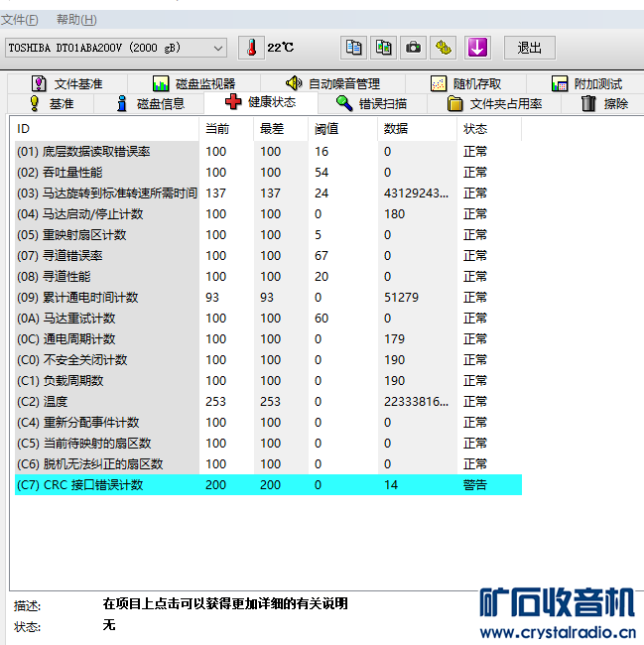The image size is (644, 645).
Task: Switch to the 错误扫描 tab
Action: [x=372, y=103]
